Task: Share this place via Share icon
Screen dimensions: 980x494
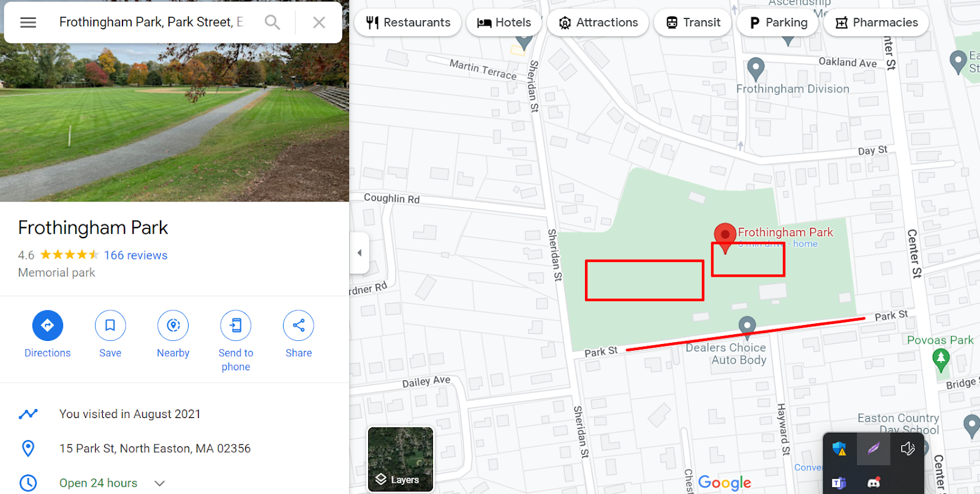Action: 299,326
